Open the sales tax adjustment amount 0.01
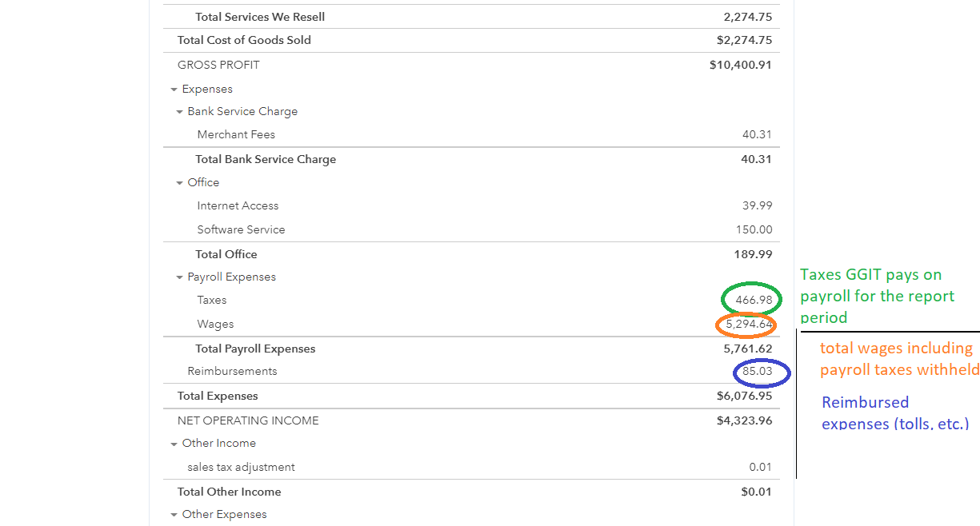The width and height of the screenshot is (980, 526). coord(760,468)
